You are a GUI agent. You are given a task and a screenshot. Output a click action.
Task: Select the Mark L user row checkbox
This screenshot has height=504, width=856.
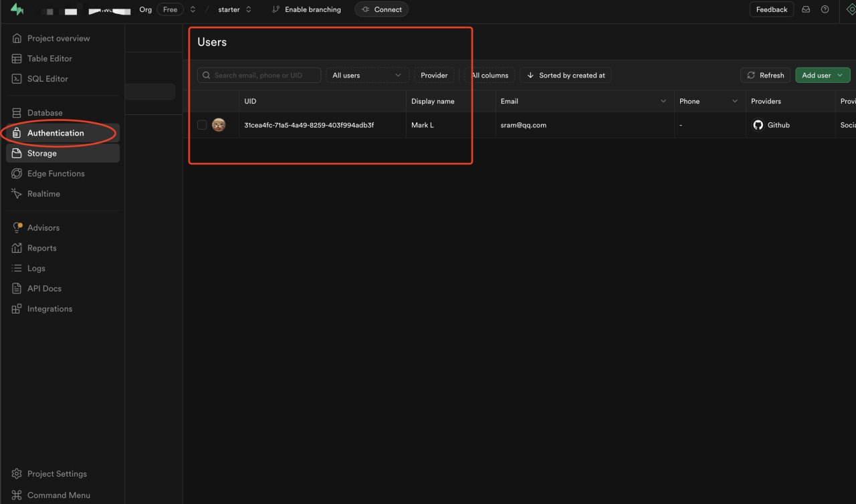202,125
